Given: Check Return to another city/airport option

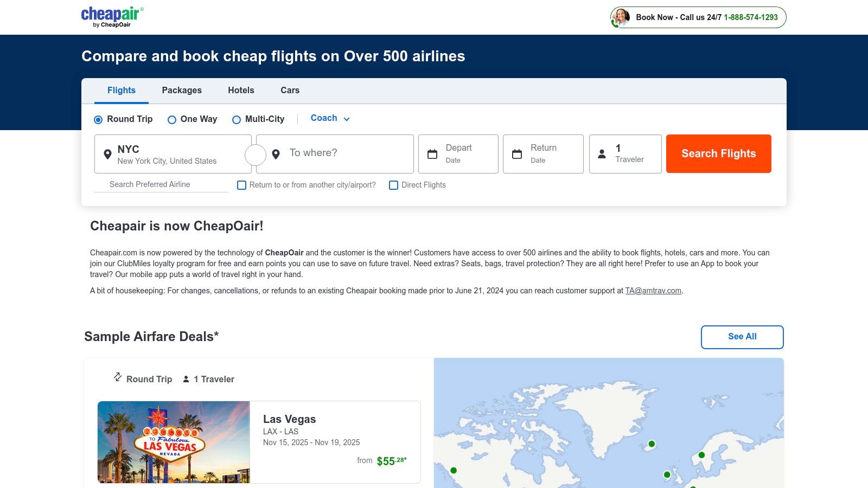Looking at the screenshot, I should [x=242, y=185].
